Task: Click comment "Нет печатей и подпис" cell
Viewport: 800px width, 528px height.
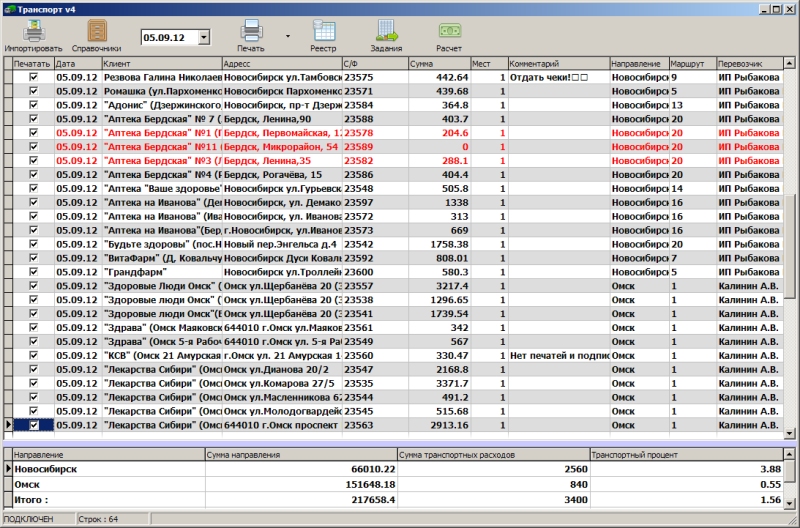Action: (x=559, y=356)
